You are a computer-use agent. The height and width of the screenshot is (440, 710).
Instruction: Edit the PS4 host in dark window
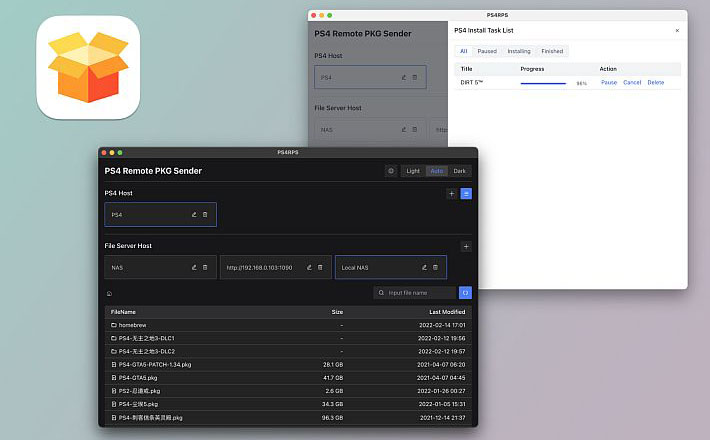[x=194, y=215]
